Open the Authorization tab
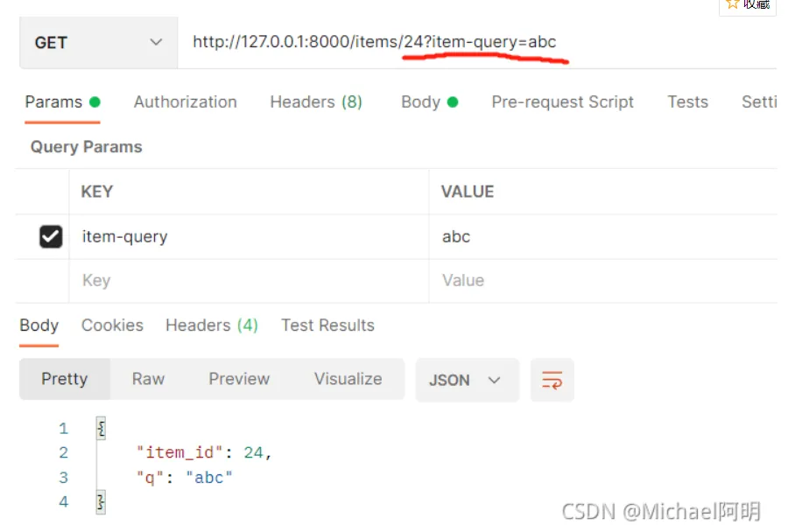The height and width of the screenshot is (532, 802). (185, 102)
